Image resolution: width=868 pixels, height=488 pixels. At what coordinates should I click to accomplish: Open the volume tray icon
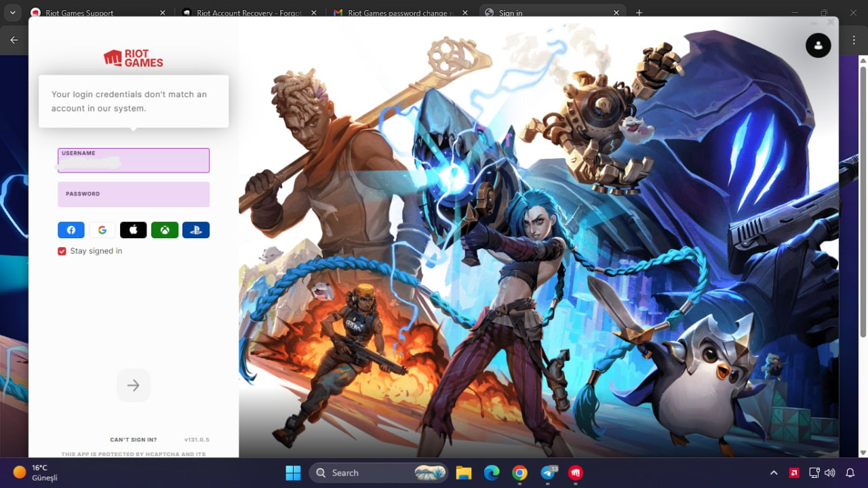click(x=830, y=473)
